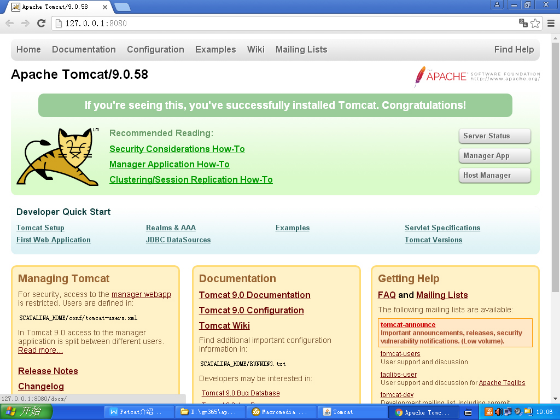Open the Realms & AAA link
The height and width of the screenshot is (420, 560).
[171, 228]
